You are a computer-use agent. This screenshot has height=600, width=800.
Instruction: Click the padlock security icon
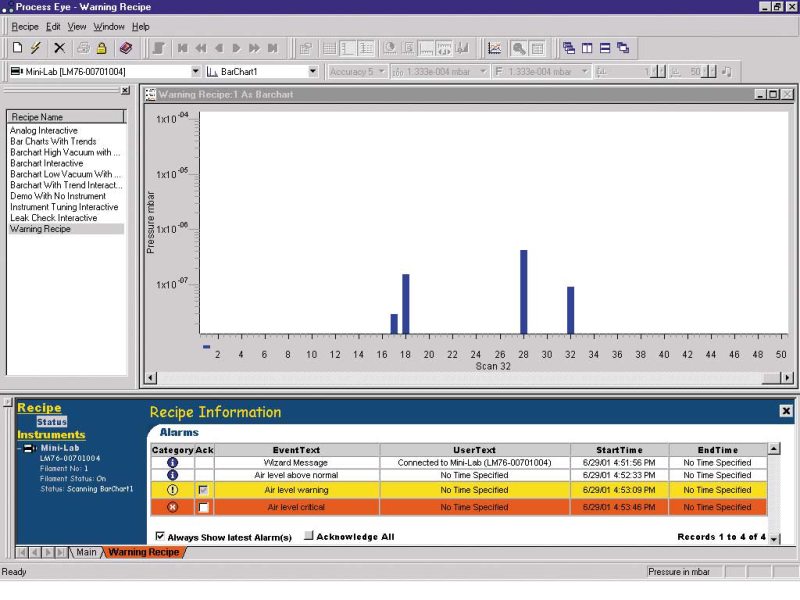[102, 45]
